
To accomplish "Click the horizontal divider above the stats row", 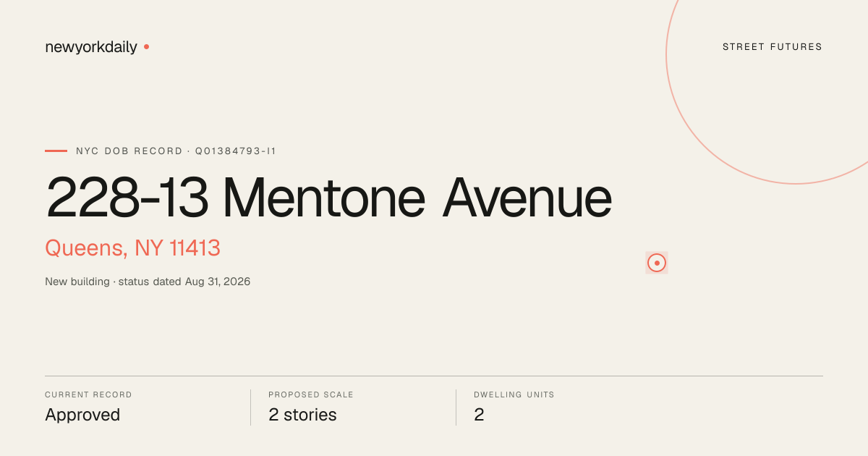I will click(434, 376).
